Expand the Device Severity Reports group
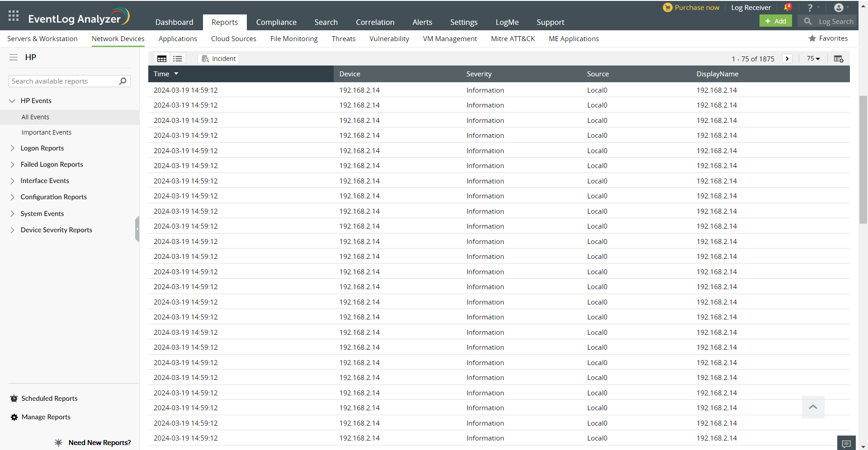 12,230
